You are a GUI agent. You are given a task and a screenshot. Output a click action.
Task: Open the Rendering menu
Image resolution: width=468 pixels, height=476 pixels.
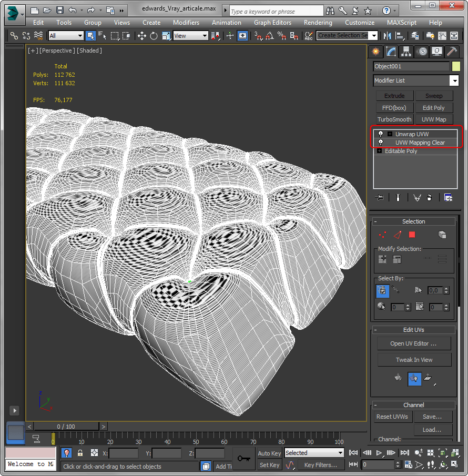[x=318, y=23]
